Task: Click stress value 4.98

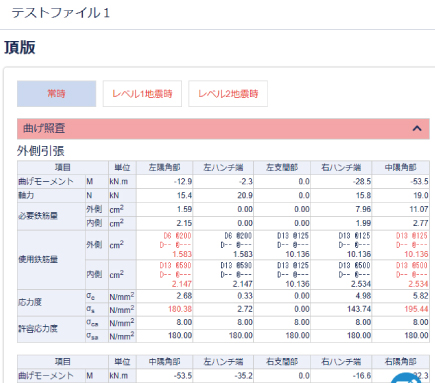Action: pos(363,296)
